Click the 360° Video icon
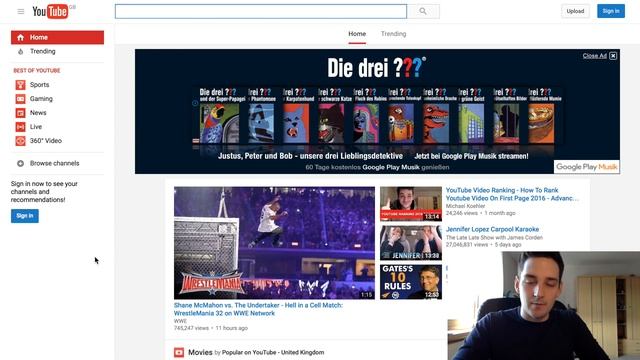Screen dimensions: 640x360 click(20, 141)
